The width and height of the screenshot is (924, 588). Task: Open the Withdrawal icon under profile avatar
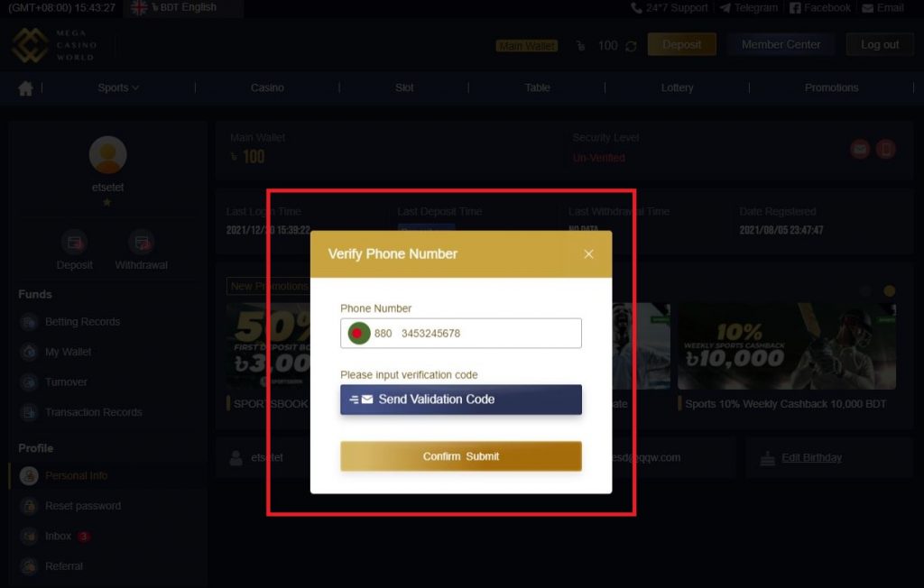pos(142,243)
